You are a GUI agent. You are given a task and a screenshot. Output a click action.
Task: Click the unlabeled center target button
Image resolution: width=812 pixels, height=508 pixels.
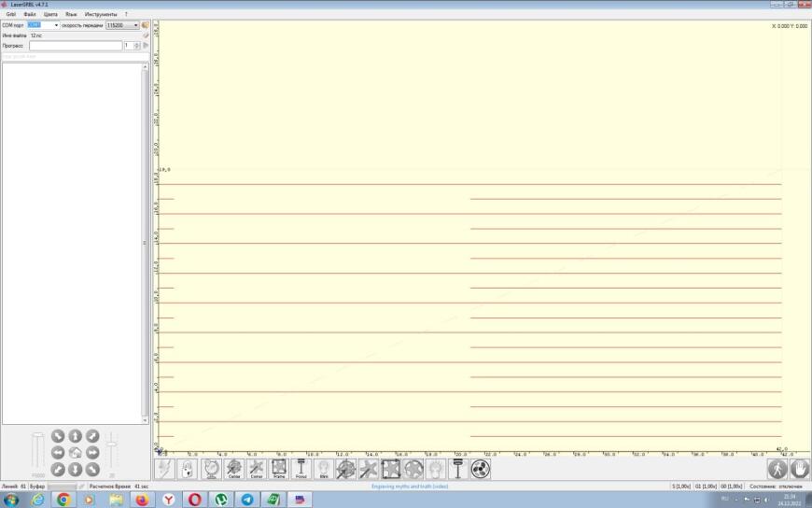coord(345,469)
